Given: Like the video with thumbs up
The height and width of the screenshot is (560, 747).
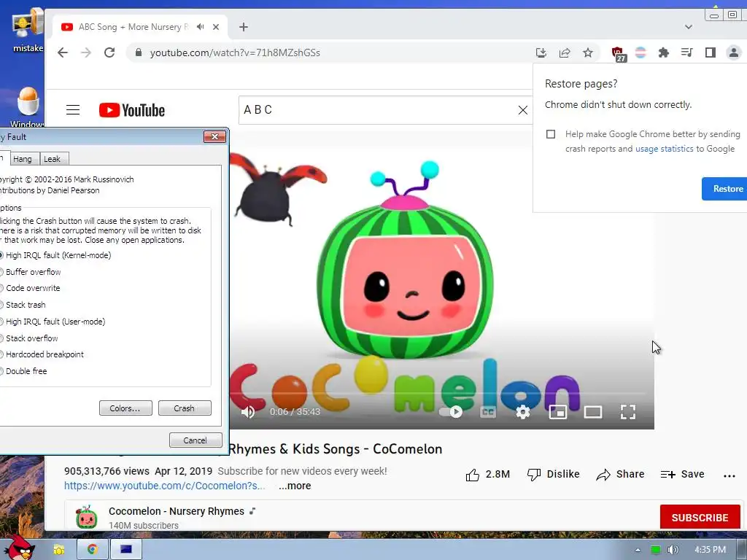Looking at the screenshot, I should [487, 474].
